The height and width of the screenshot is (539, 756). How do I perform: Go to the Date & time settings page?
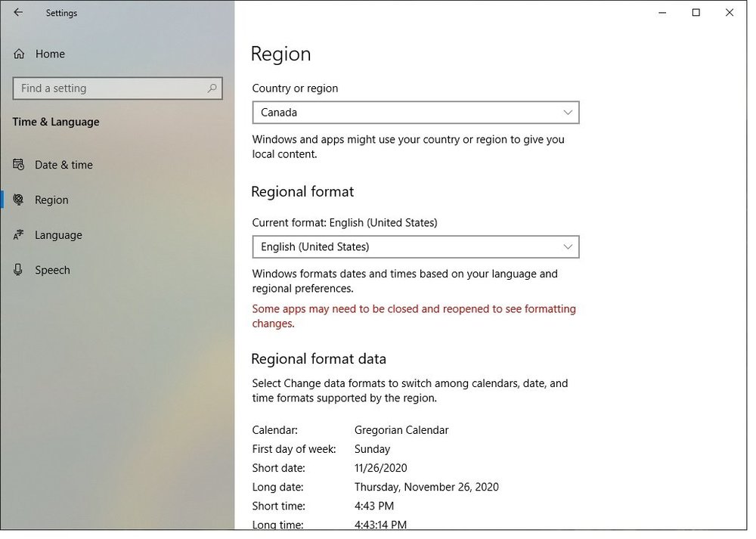coord(64,165)
